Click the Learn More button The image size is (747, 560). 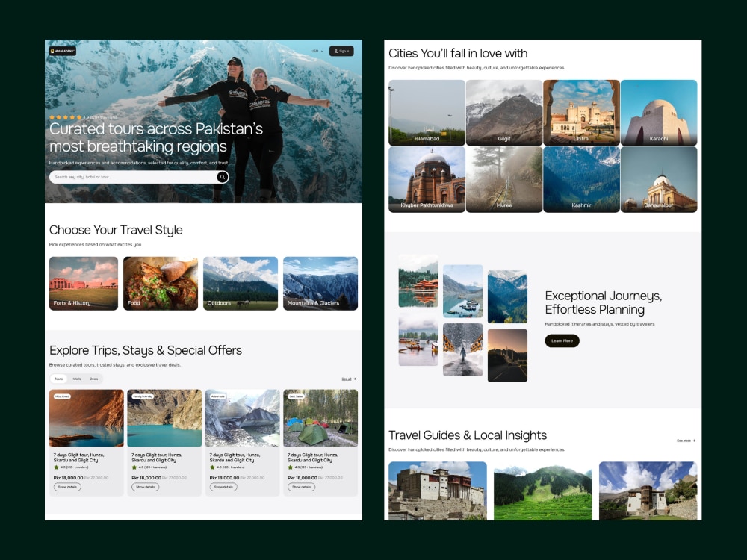[x=562, y=341]
